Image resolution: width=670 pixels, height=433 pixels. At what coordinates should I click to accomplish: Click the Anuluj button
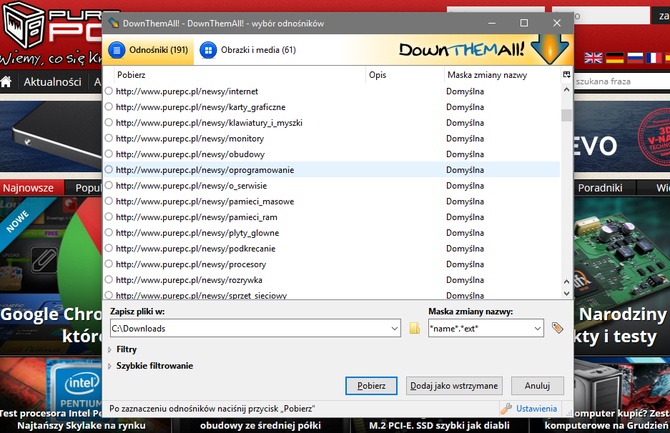tap(537, 386)
